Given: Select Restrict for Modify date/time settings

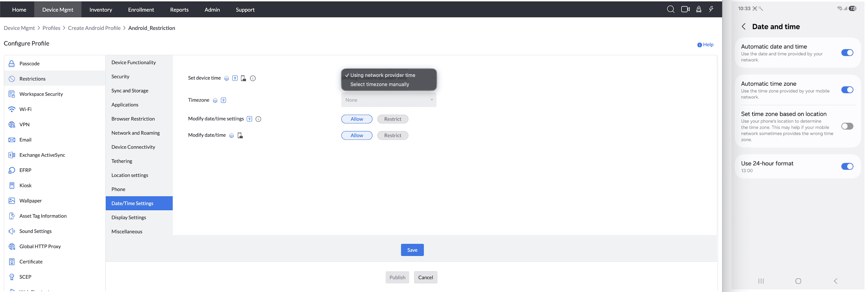Looking at the screenshot, I should tap(392, 119).
